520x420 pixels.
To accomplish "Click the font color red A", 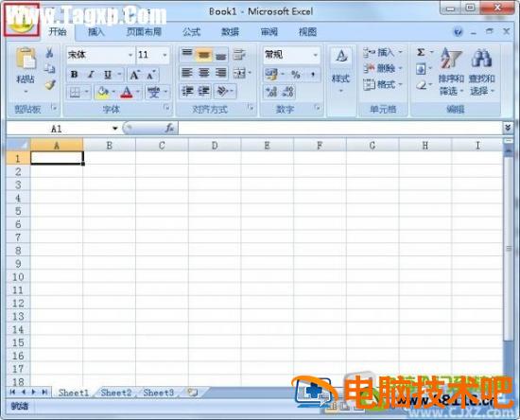I will [x=127, y=92].
